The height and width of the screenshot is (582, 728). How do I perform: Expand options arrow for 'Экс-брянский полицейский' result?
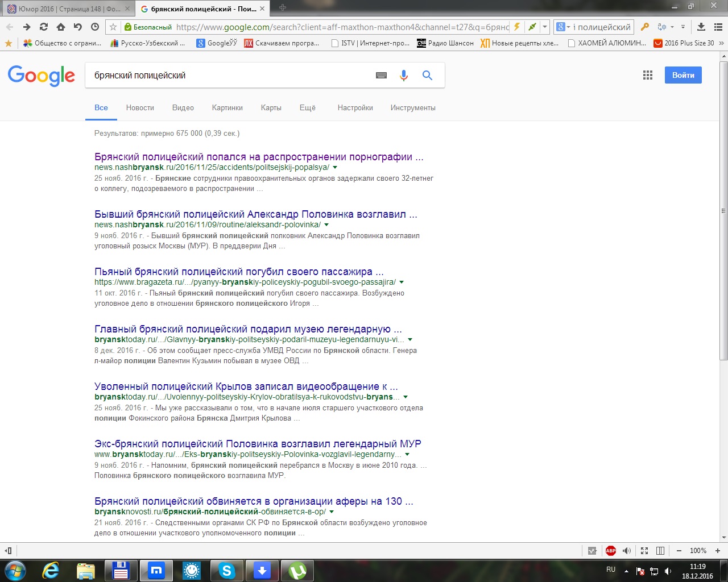(x=407, y=455)
